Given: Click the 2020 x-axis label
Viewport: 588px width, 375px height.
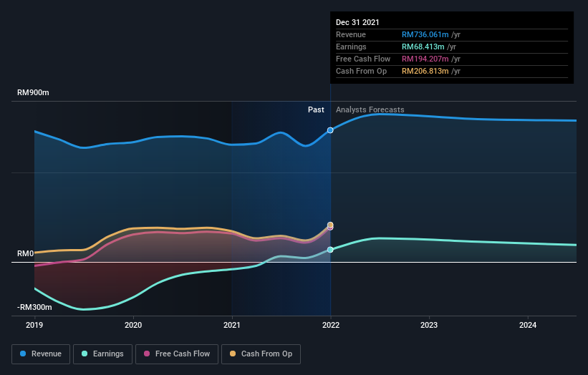Looking at the screenshot, I should pyautogui.click(x=133, y=325).
